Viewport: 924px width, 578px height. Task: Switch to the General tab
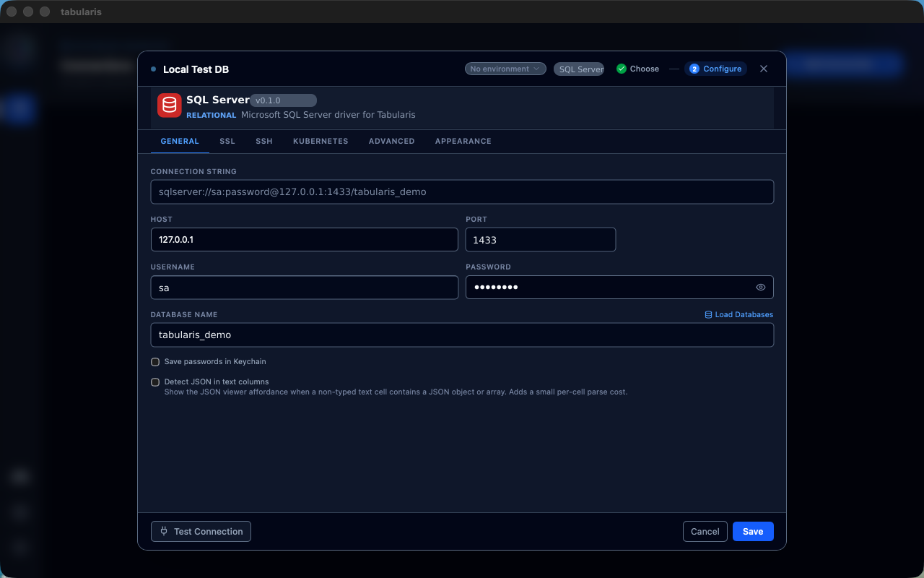[180, 142]
